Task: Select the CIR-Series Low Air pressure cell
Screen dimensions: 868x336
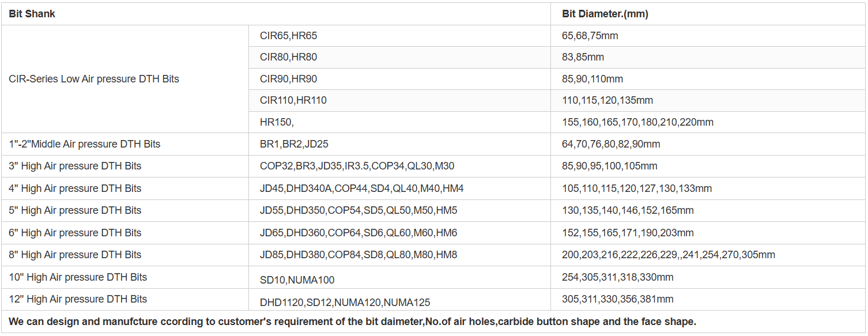Action: coord(94,79)
